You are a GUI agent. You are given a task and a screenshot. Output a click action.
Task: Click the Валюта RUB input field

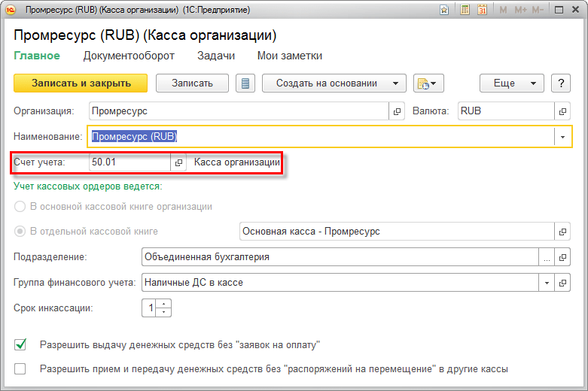click(506, 111)
